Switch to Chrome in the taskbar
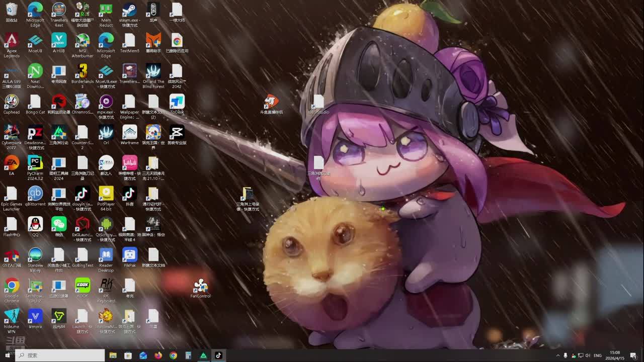The width and height of the screenshot is (644, 362). tap(173, 355)
